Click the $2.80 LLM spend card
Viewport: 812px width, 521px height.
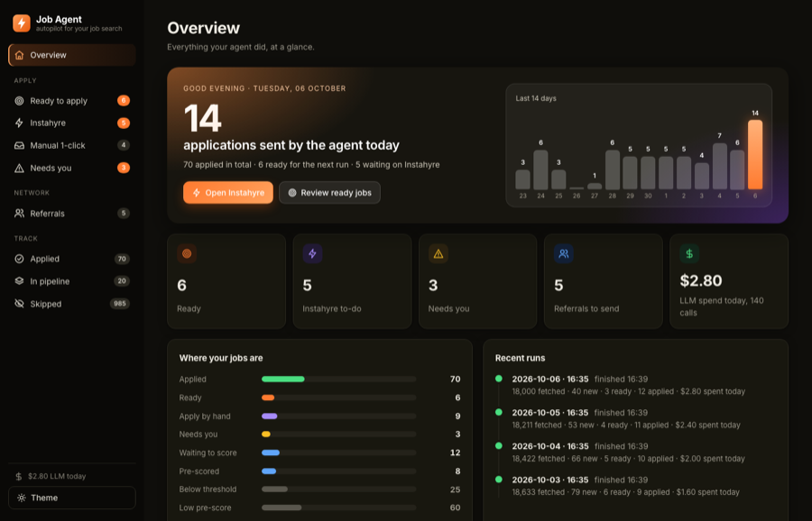[x=729, y=281]
